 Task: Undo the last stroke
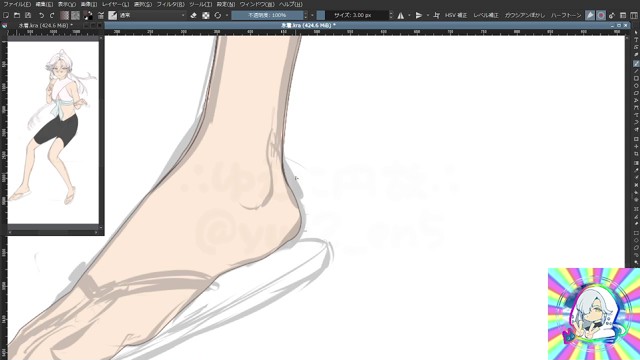point(41,16)
